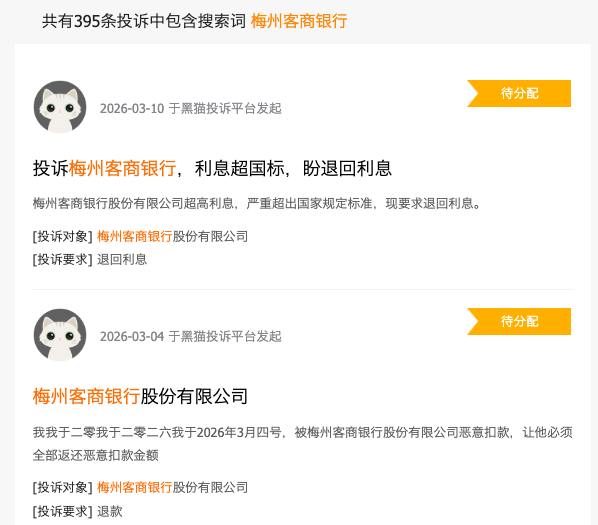This screenshot has height=525, width=598.
Task: Click 于黑猫投诉平台发起 text on the second complaint
Action: [x=225, y=337]
